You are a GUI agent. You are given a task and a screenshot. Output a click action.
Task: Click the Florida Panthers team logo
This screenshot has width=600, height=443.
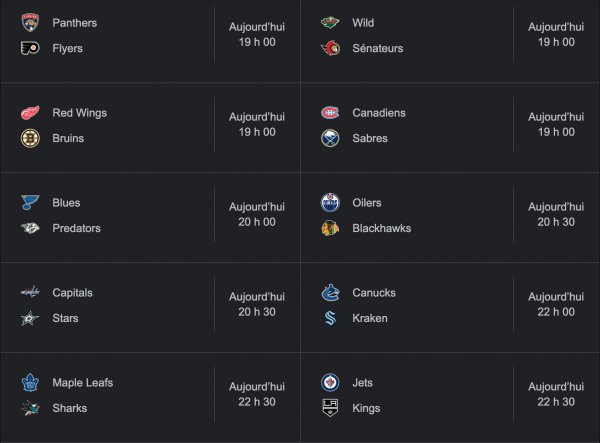[x=29, y=22]
